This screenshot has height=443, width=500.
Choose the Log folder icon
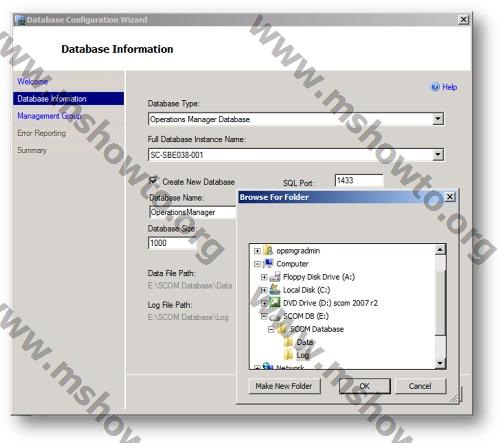(288, 355)
